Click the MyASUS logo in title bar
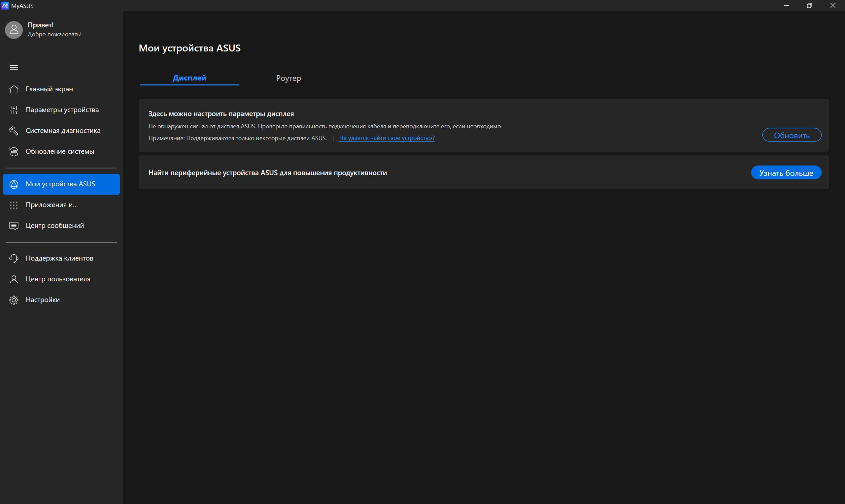This screenshot has height=504, width=845. (x=4, y=5)
